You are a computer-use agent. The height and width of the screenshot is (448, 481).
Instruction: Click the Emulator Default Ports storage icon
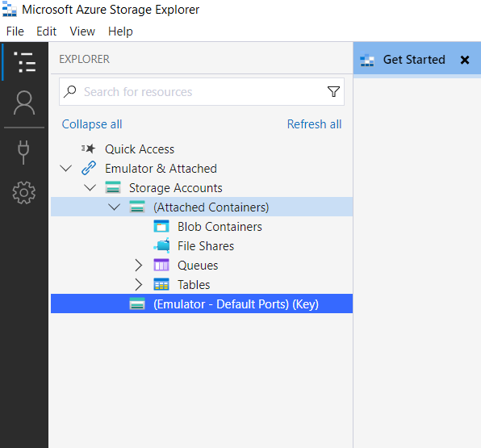(137, 304)
